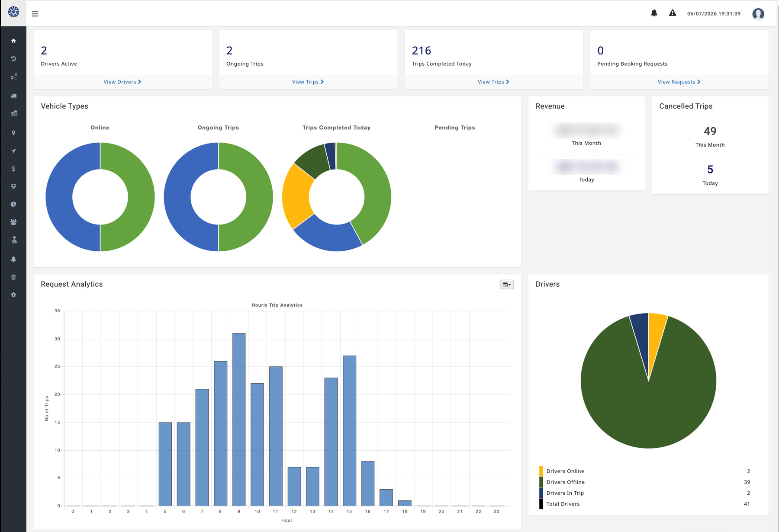This screenshot has width=779, height=532.
Task: Click the 5 cancelled trips today value
Action: (x=710, y=170)
